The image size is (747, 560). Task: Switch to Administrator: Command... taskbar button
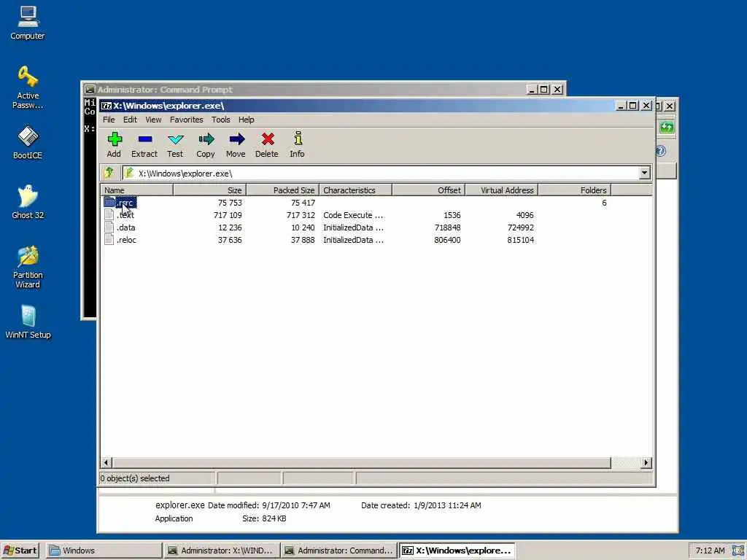[x=338, y=551]
